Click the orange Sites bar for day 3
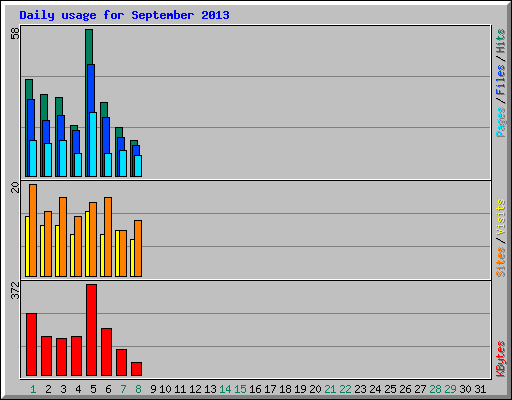The width and height of the screenshot is (512, 400). (x=63, y=237)
